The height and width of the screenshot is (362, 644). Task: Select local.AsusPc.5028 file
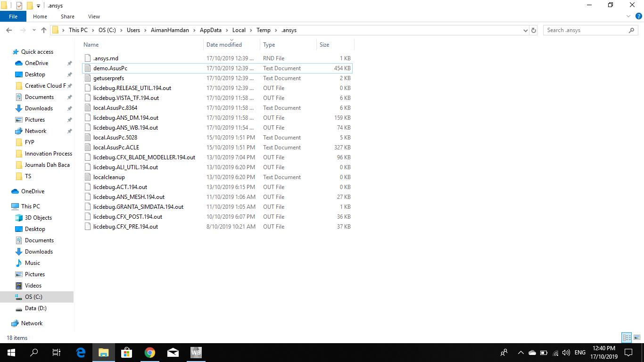[115, 138]
